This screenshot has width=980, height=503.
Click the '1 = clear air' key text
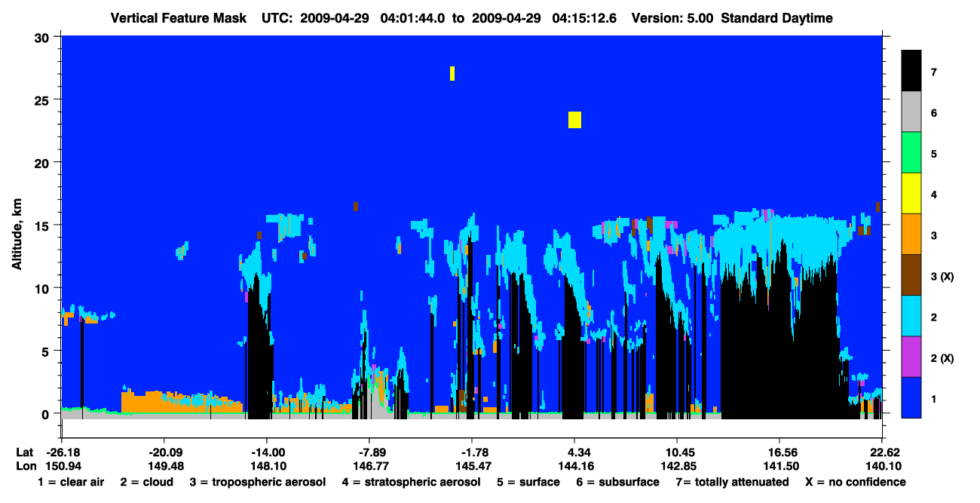(x=71, y=482)
